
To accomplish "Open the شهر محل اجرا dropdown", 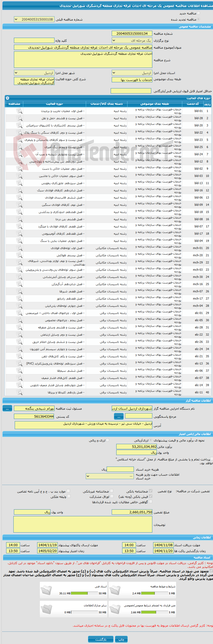I will click(x=34, y=73).
